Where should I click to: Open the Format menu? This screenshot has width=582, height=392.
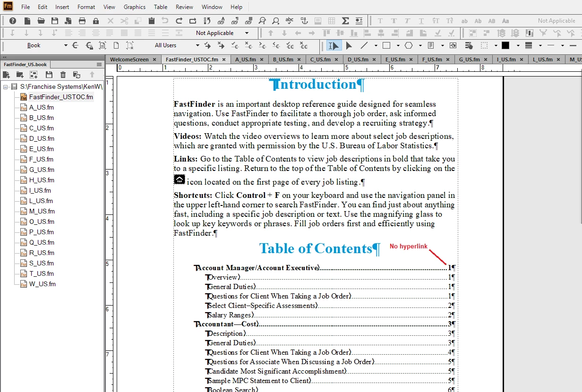pos(86,7)
